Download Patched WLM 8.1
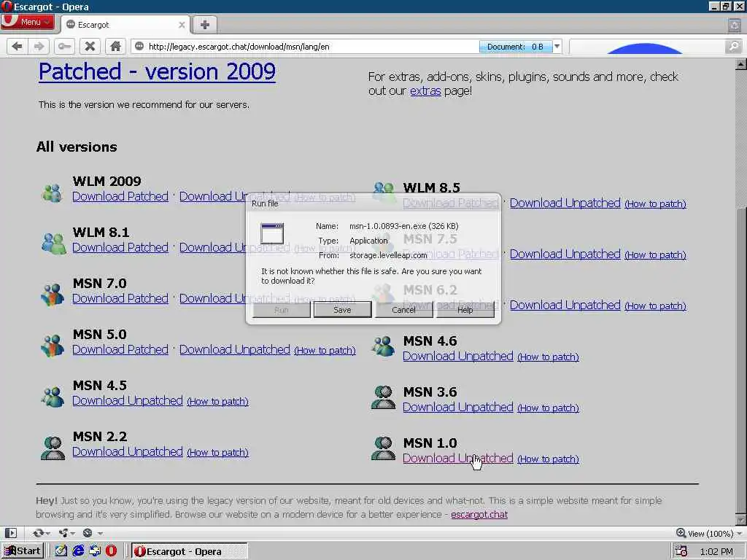The width and height of the screenshot is (747, 560). (x=120, y=247)
